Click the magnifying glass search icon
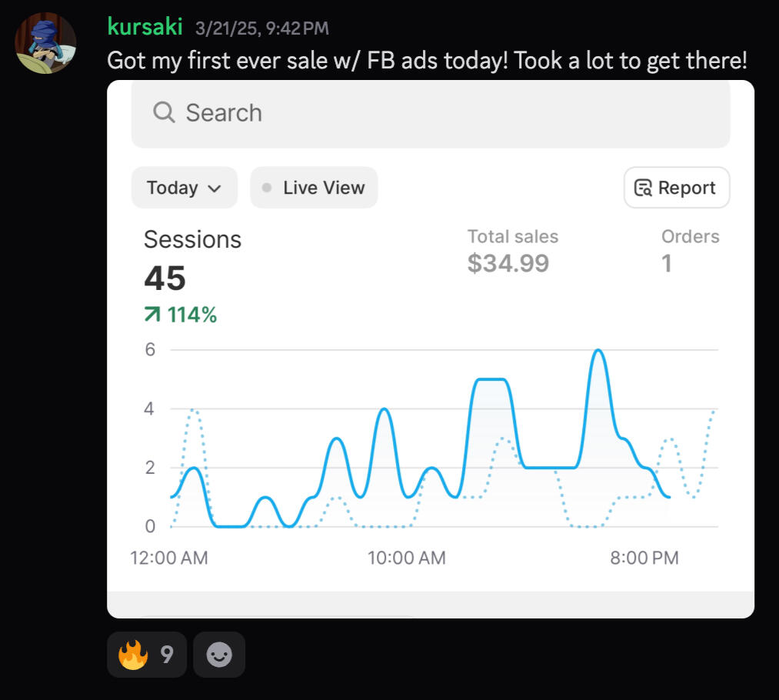The image size is (779, 700). click(x=164, y=112)
